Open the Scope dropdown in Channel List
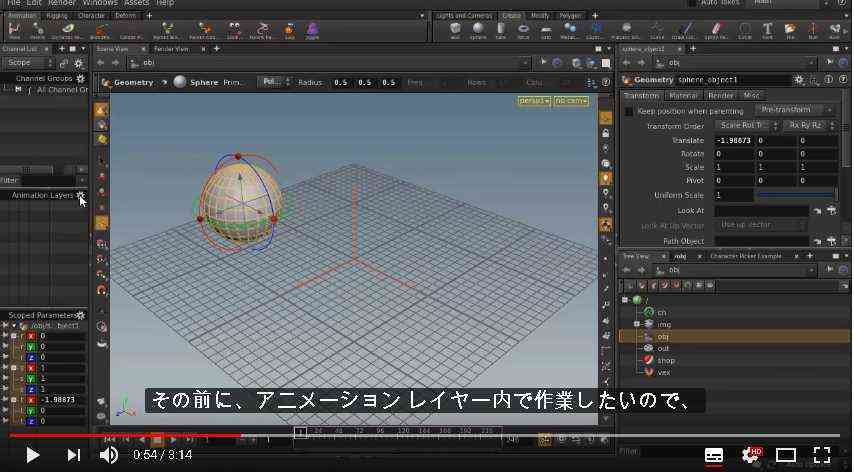 (x=28, y=63)
